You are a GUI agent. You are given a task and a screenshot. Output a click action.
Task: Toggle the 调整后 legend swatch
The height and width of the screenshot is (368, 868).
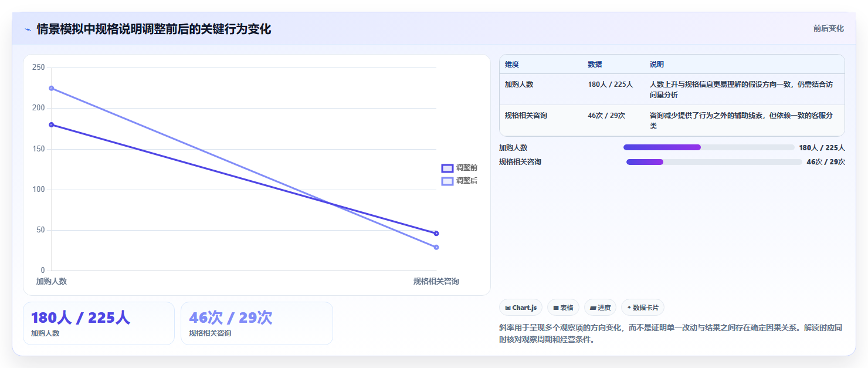[x=447, y=181]
